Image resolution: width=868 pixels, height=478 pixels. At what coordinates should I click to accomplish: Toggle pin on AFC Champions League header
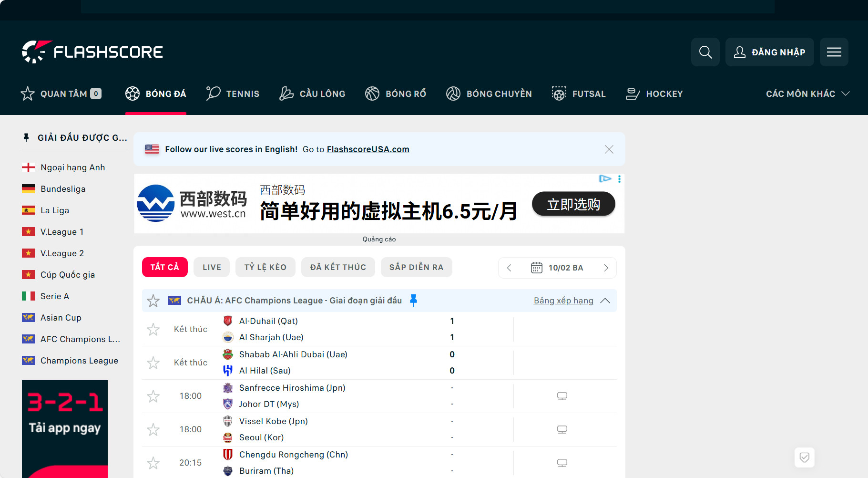[413, 301]
